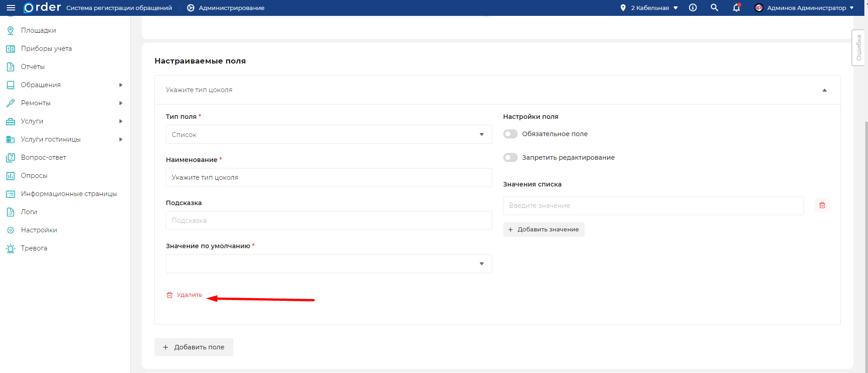Go to Опросы in sidebar
Viewport: 868px width, 373px height.
[34, 176]
